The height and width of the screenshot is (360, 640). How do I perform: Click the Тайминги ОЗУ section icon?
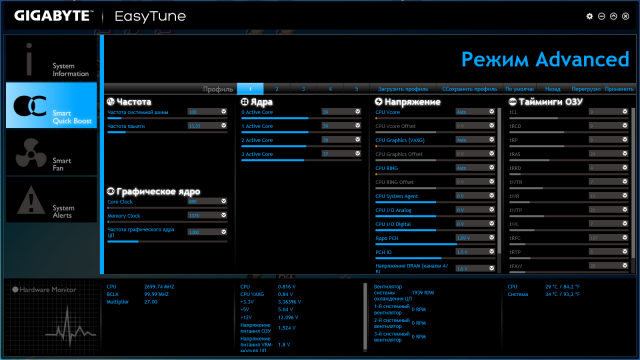click(x=512, y=102)
